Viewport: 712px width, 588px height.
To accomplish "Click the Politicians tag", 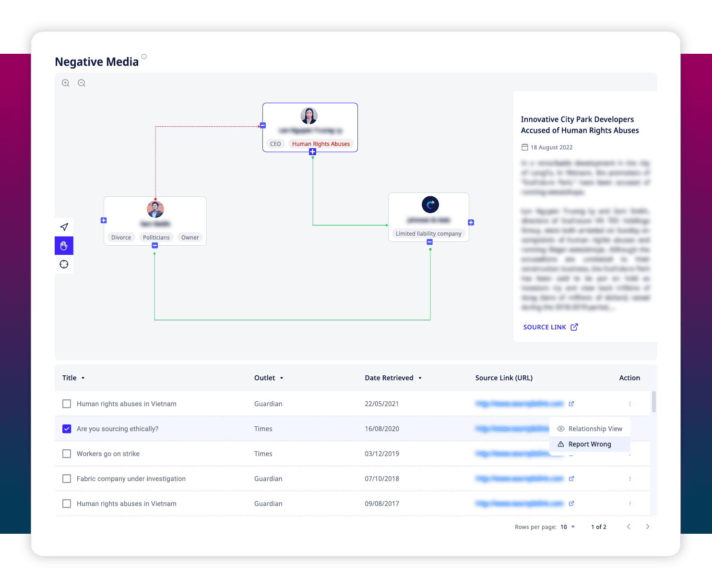I will 156,238.
